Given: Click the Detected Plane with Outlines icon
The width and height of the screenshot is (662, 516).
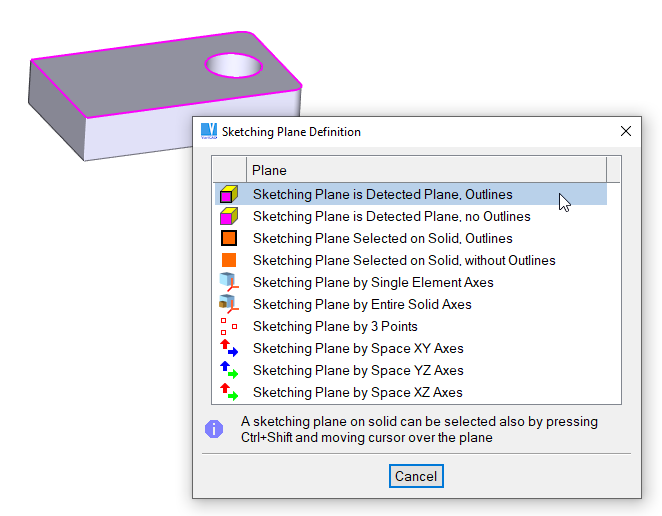Looking at the screenshot, I should coord(229,194).
